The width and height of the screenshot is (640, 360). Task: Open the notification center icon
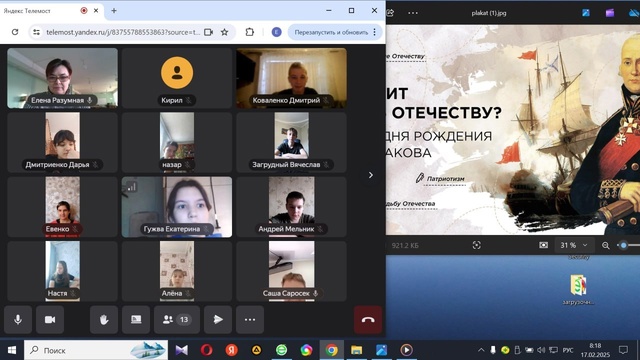point(623,350)
